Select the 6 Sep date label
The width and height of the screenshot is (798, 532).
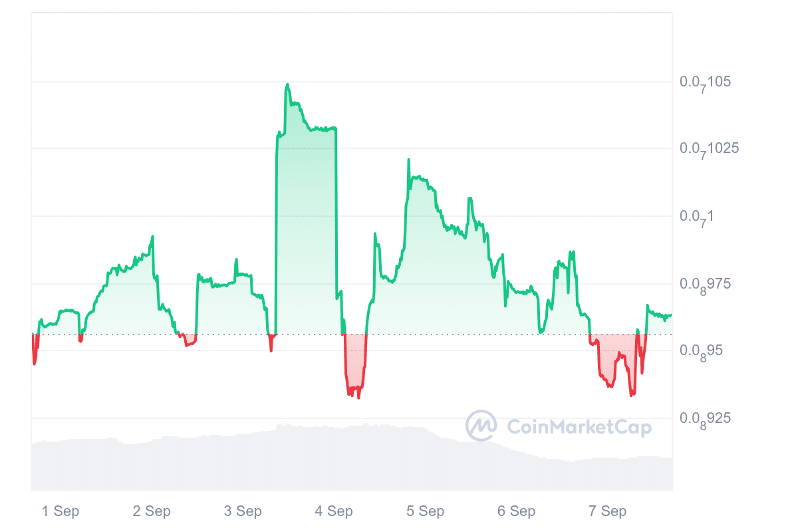[x=516, y=511]
